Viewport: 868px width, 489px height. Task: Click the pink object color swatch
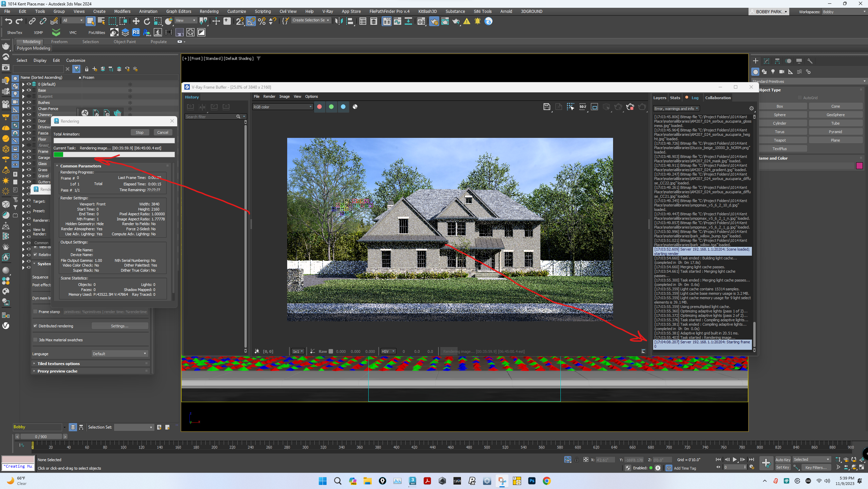tap(860, 166)
